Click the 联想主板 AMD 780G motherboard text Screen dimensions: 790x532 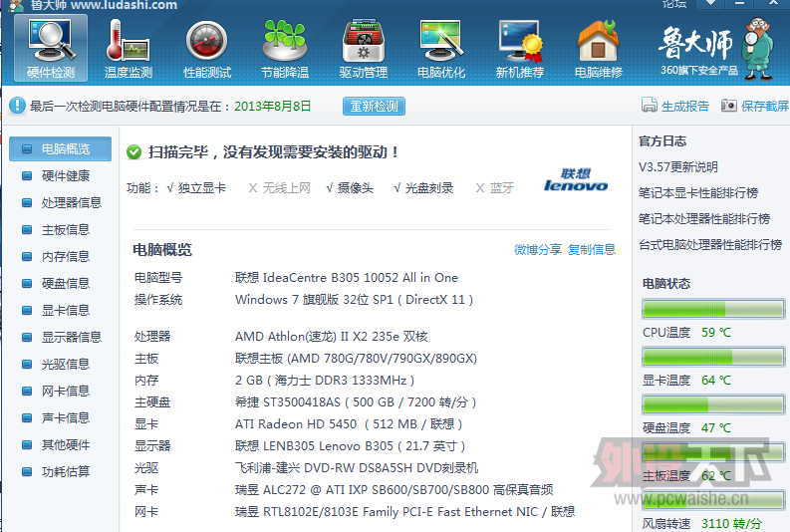(356, 359)
